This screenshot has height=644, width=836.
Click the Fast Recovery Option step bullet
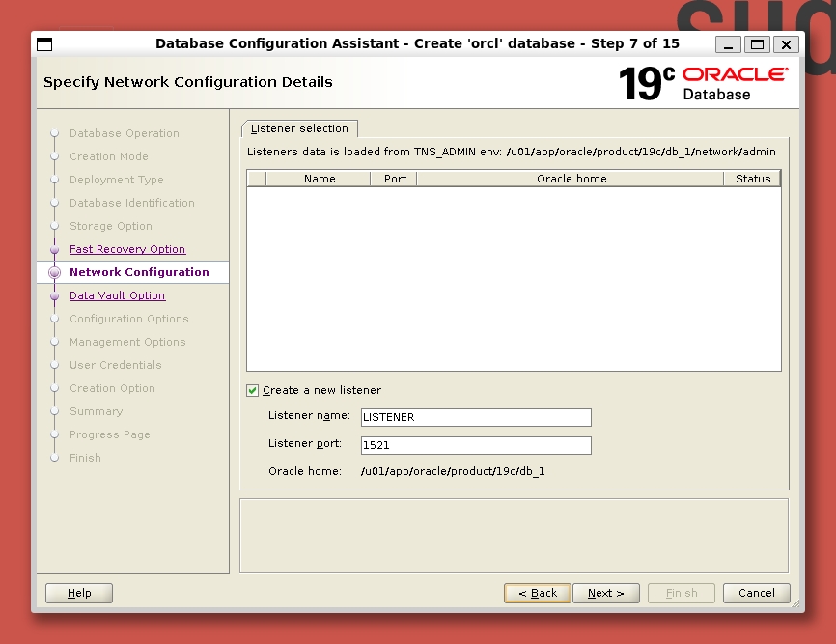click(x=55, y=250)
